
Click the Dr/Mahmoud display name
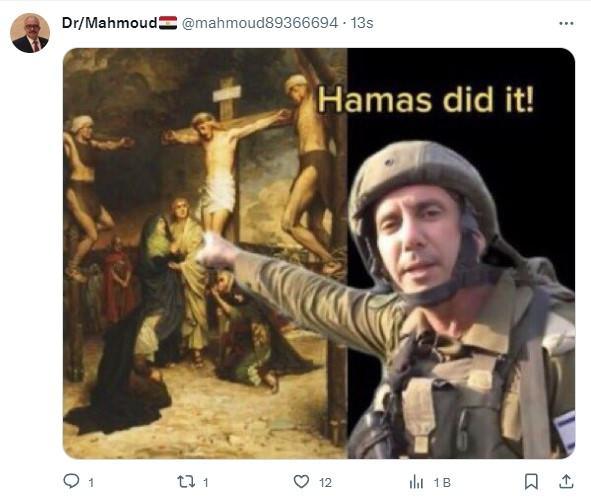pos(110,23)
